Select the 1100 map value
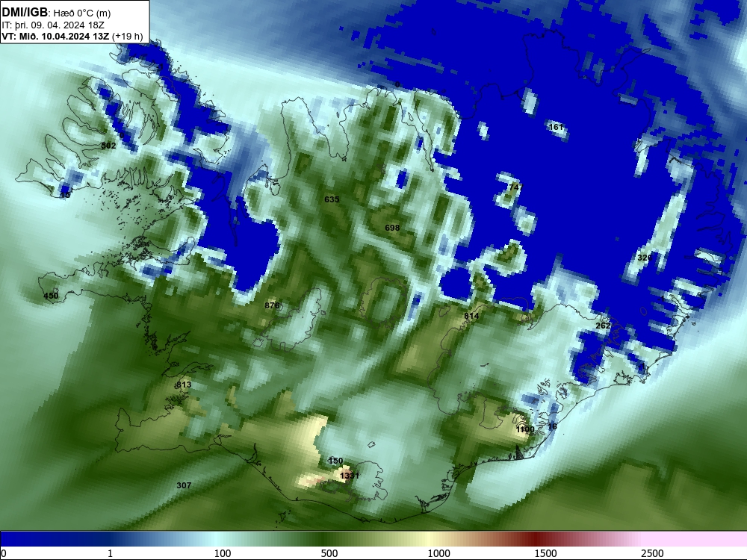 [525, 429]
